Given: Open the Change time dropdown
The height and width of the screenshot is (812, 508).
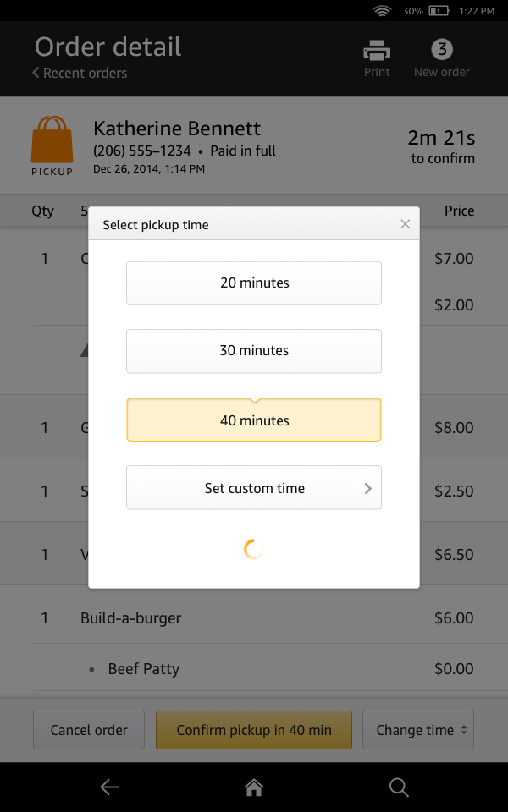Looking at the screenshot, I should [x=417, y=730].
